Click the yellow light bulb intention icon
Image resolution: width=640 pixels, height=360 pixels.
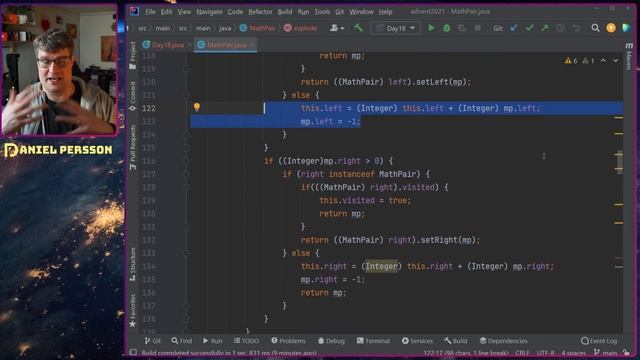(x=197, y=107)
